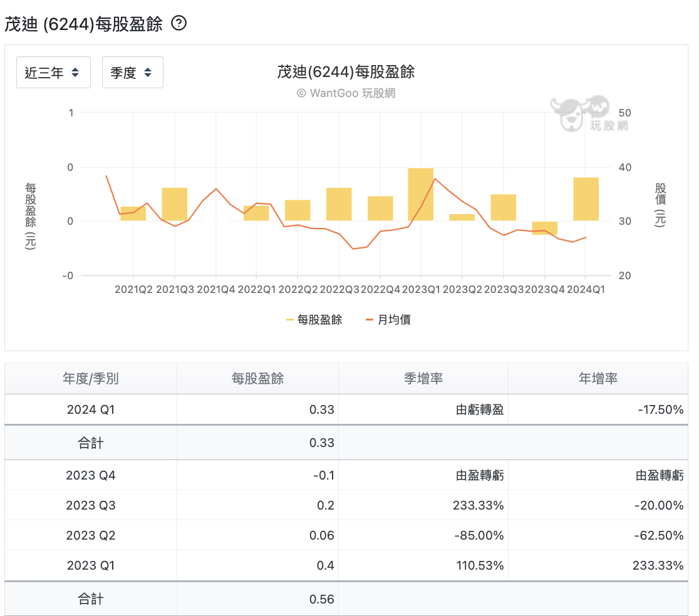Select the 2023Q1 EPS bar
The width and height of the screenshot is (699, 616).
[x=420, y=194]
